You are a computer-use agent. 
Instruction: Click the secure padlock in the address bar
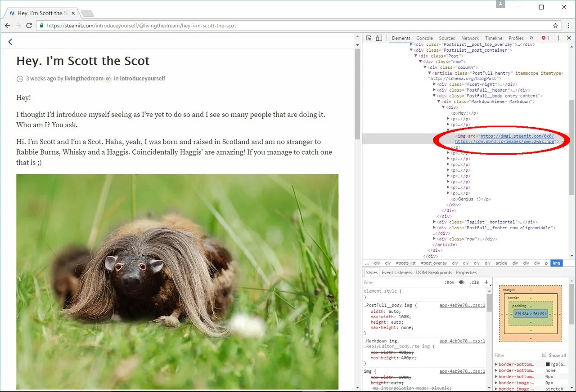(x=42, y=26)
